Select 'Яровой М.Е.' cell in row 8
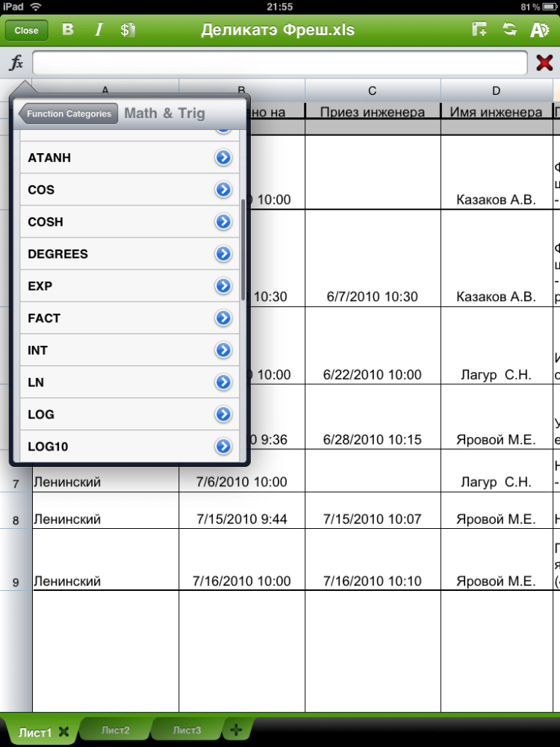 click(497, 510)
